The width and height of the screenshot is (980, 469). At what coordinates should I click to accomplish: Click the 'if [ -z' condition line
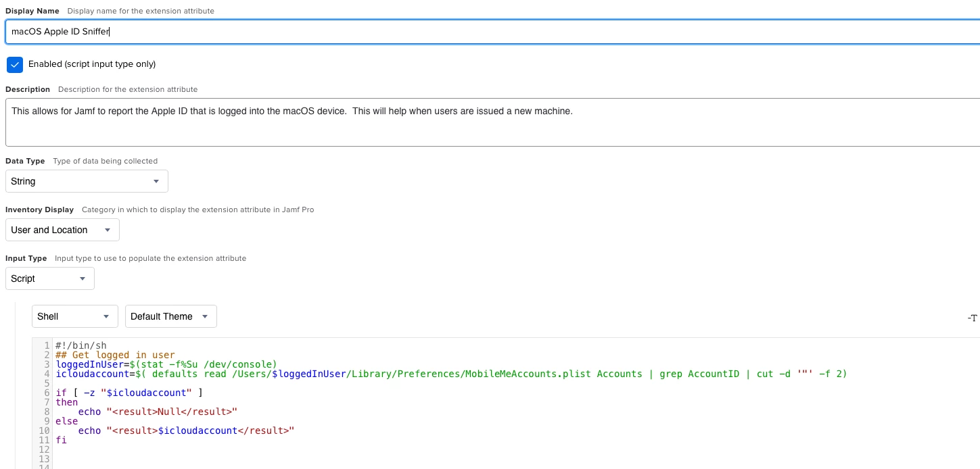129,393
